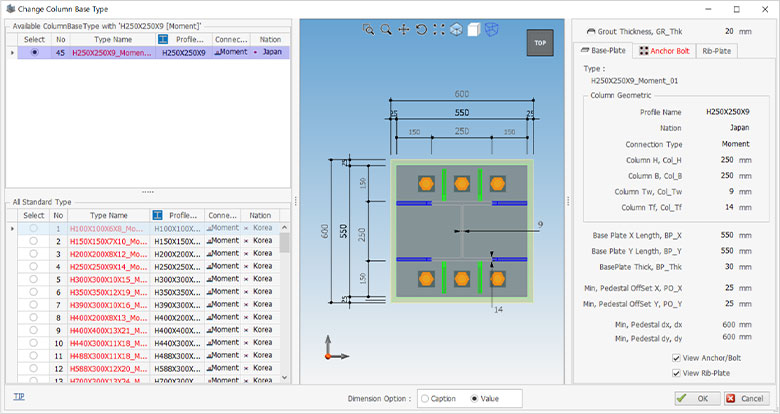
Task: Choose Caption dimension option
Action: coord(425,399)
